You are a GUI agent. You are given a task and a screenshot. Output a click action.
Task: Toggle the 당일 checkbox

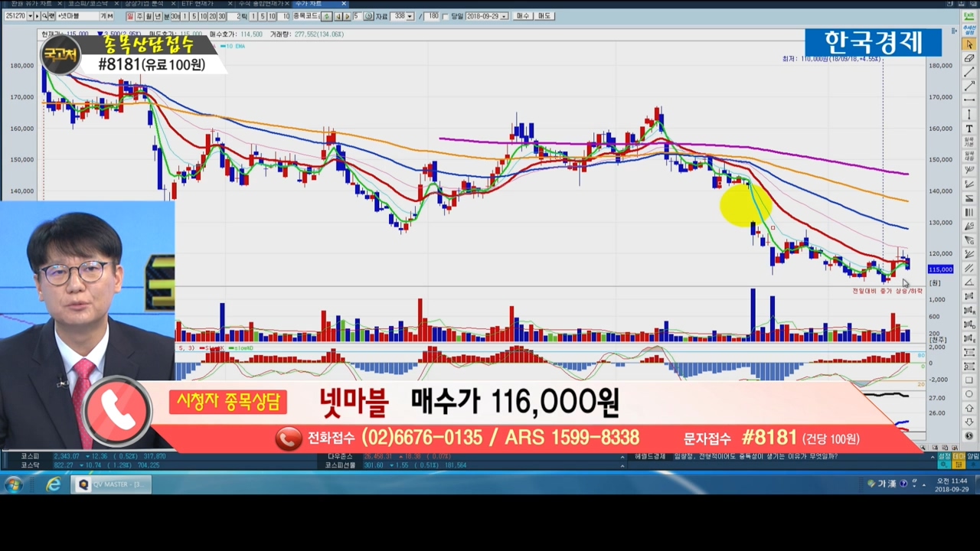446,16
